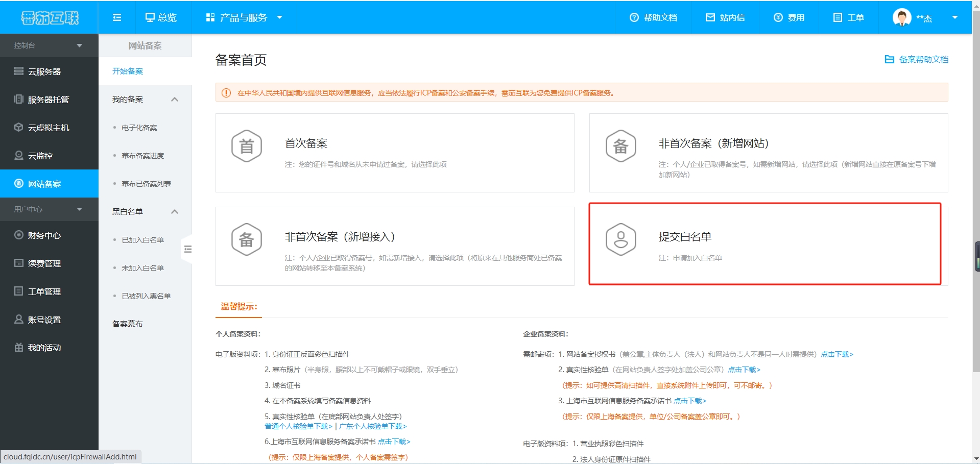Collapse the 黑白名单 group
This screenshot has width=980, height=464.
(174, 211)
